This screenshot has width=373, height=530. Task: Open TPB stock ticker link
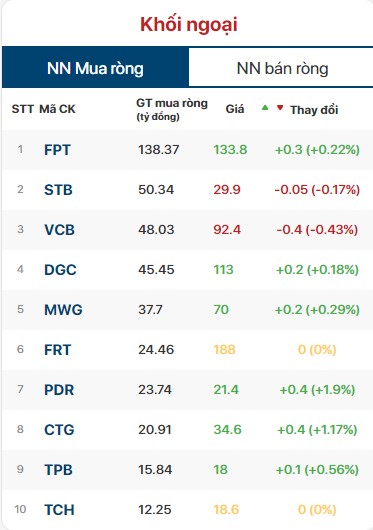[x=58, y=470]
